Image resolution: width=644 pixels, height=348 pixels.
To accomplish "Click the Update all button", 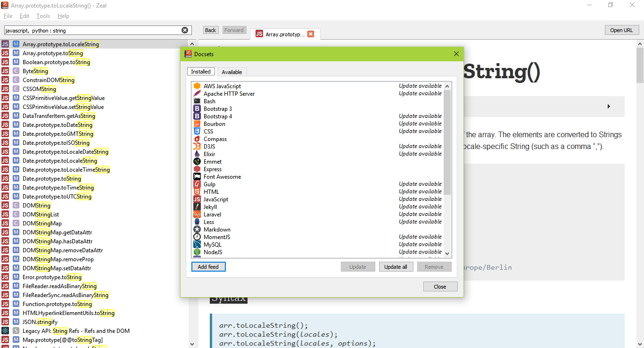I will click(396, 267).
